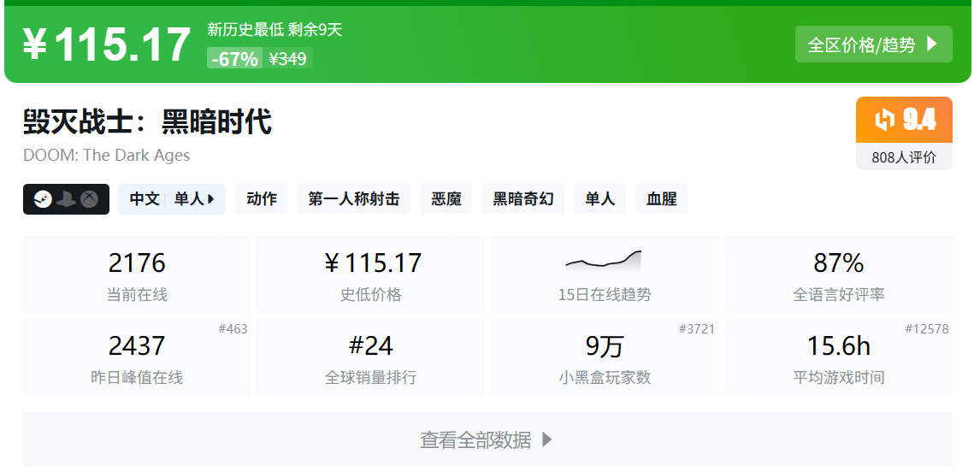Screen dimensions: 980x472
Task: Click the 当前在线 2176 stat card
Action: tap(137, 275)
